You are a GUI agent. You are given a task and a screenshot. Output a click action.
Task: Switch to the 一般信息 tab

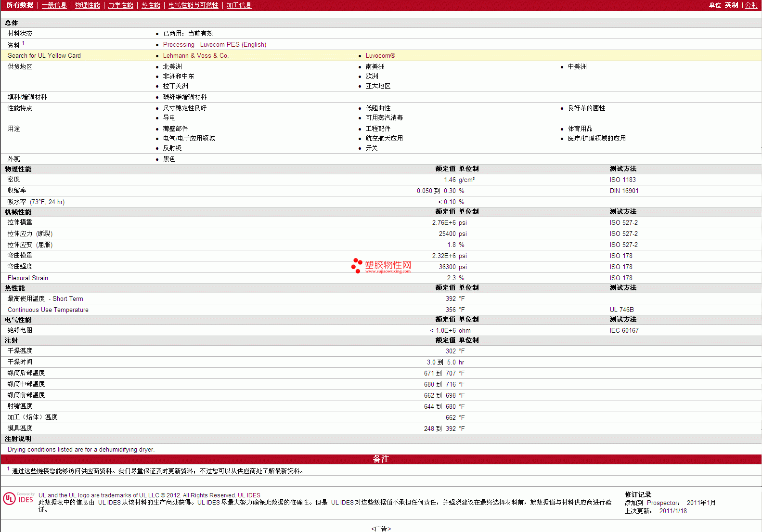pos(54,5)
